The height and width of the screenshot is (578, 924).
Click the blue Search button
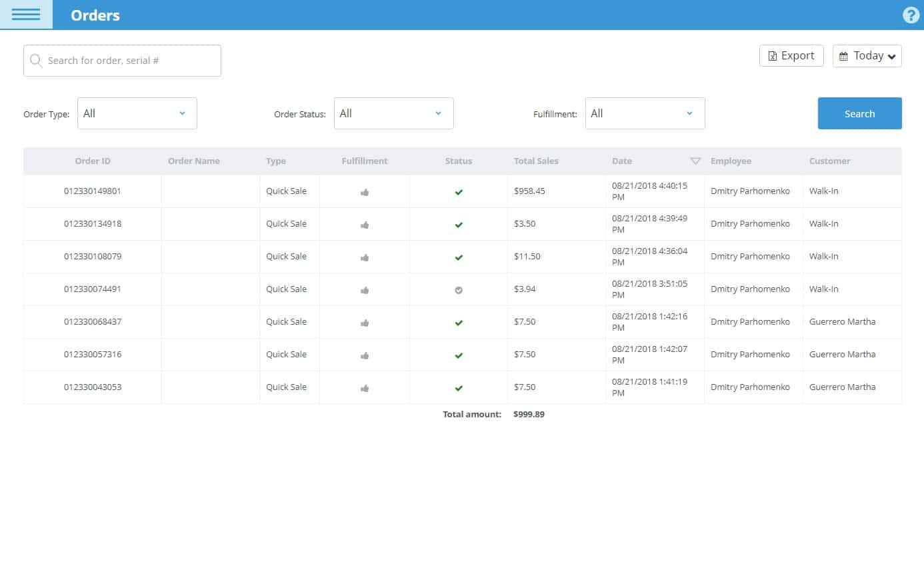(860, 113)
